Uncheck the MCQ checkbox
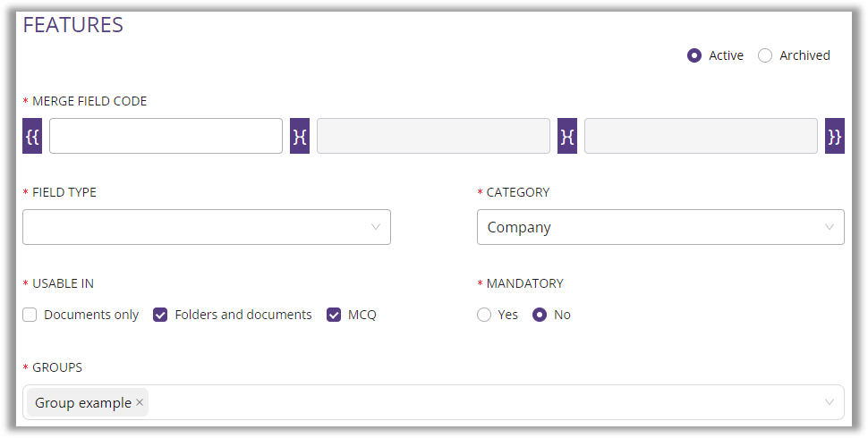 click(x=334, y=315)
